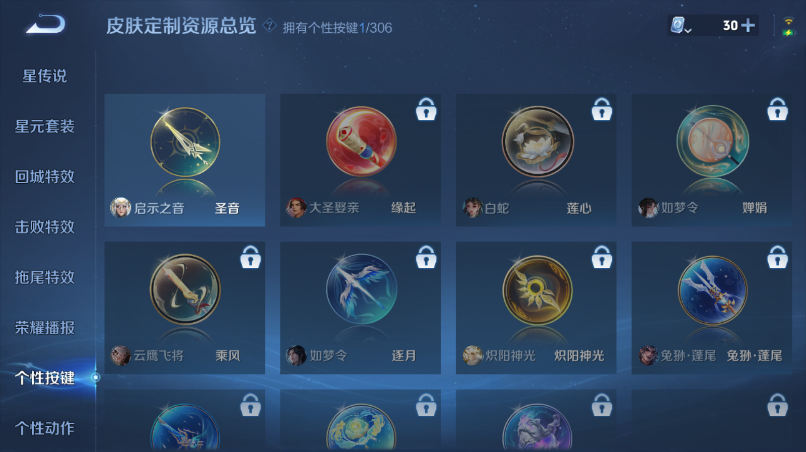The image size is (806, 452).
Task: Expand the currency type dropdown arrow
Action: (x=688, y=30)
